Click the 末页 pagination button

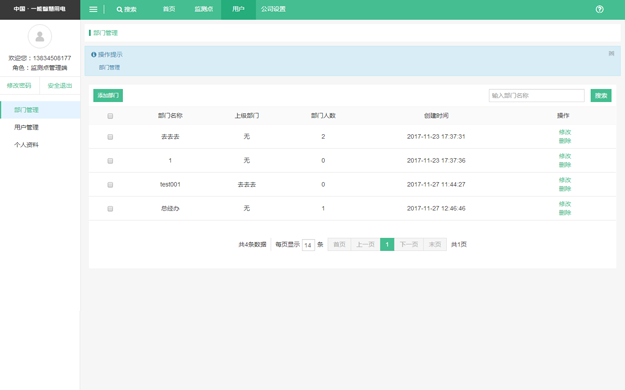pyautogui.click(x=435, y=244)
